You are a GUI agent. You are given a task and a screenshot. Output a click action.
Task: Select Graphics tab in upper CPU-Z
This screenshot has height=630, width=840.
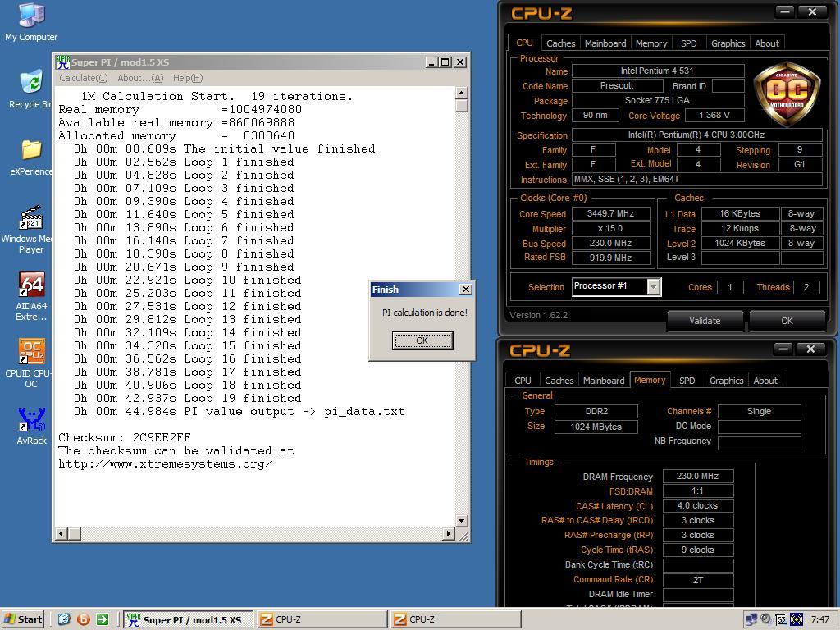pyautogui.click(x=728, y=43)
